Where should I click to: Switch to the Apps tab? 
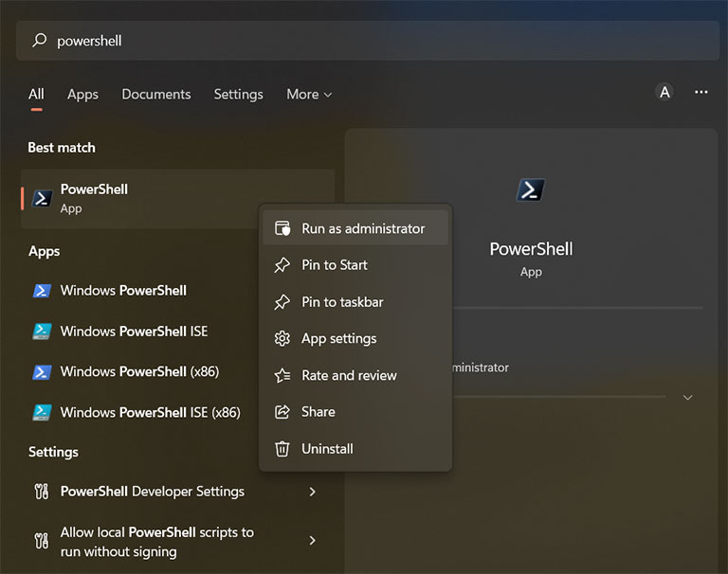click(x=82, y=94)
